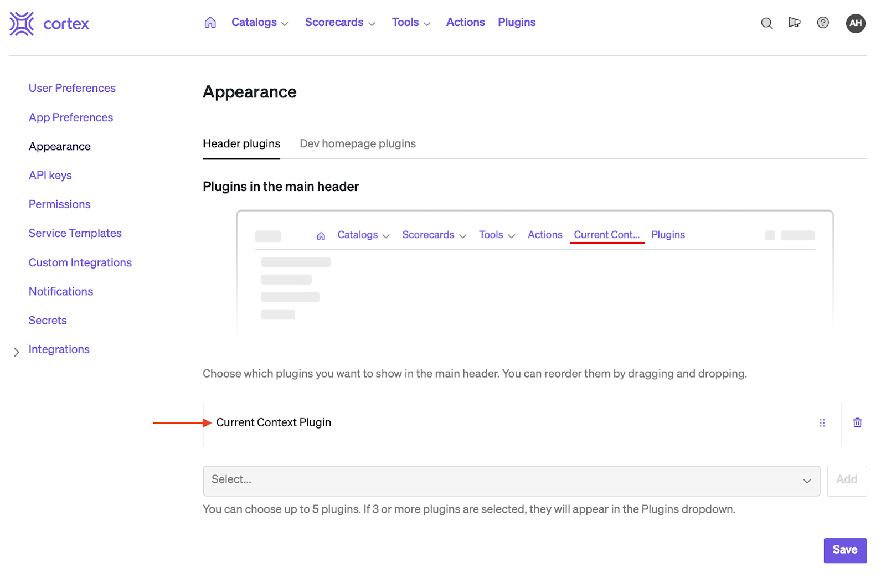The image size is (886, 588).
Task: Open the AH user avatar menu
Action: pyautogui.click(x=856, y=23)
